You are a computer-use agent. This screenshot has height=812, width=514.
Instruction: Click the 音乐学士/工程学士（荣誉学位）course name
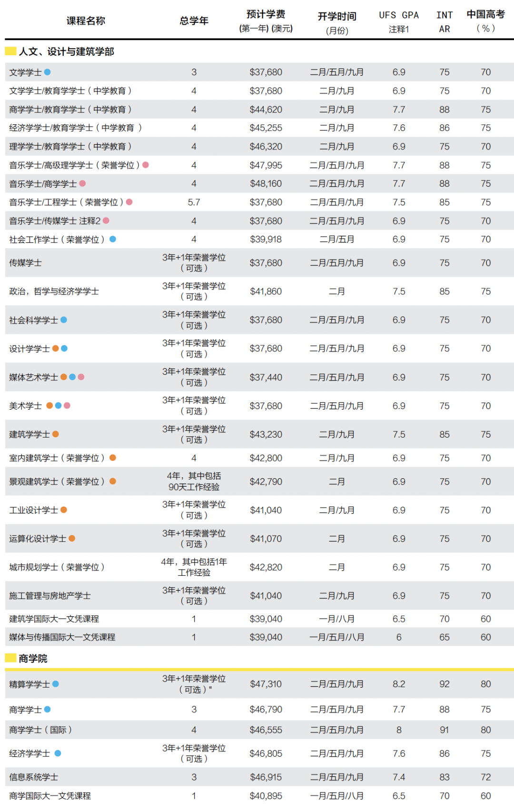(x=67, y=202)
